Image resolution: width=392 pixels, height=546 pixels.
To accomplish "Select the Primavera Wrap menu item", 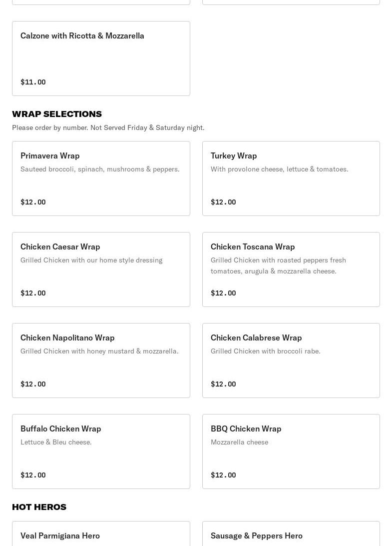I will tap(101, 178).
